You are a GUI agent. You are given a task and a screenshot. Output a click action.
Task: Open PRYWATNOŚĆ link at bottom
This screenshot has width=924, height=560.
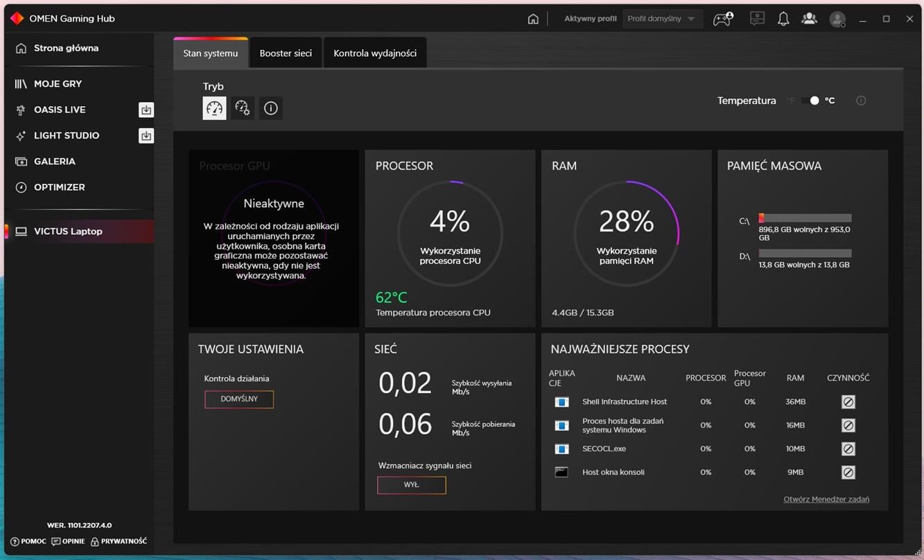coord(119,541)
